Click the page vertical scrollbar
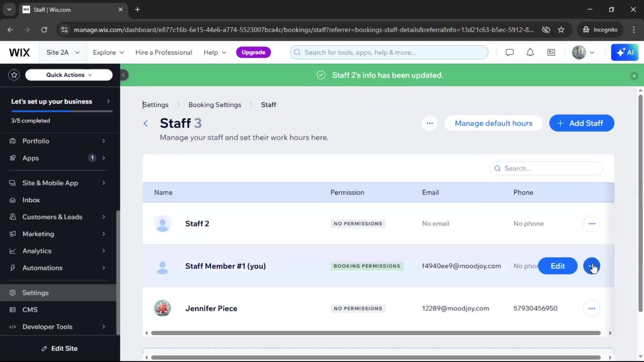 pyautogui.click(x=640, y=203)
